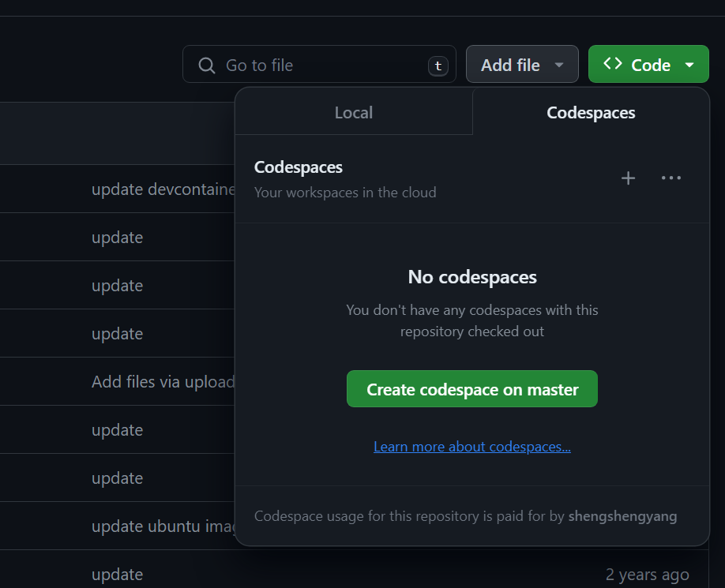Click the shengshengyang username in footer

click(622, 517)
